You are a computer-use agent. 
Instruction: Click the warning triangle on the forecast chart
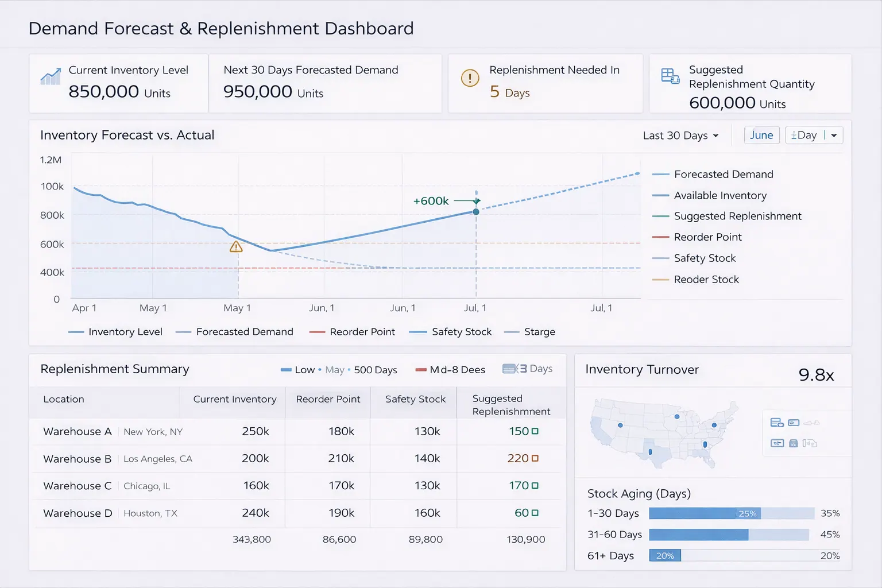tap(236, 246)
